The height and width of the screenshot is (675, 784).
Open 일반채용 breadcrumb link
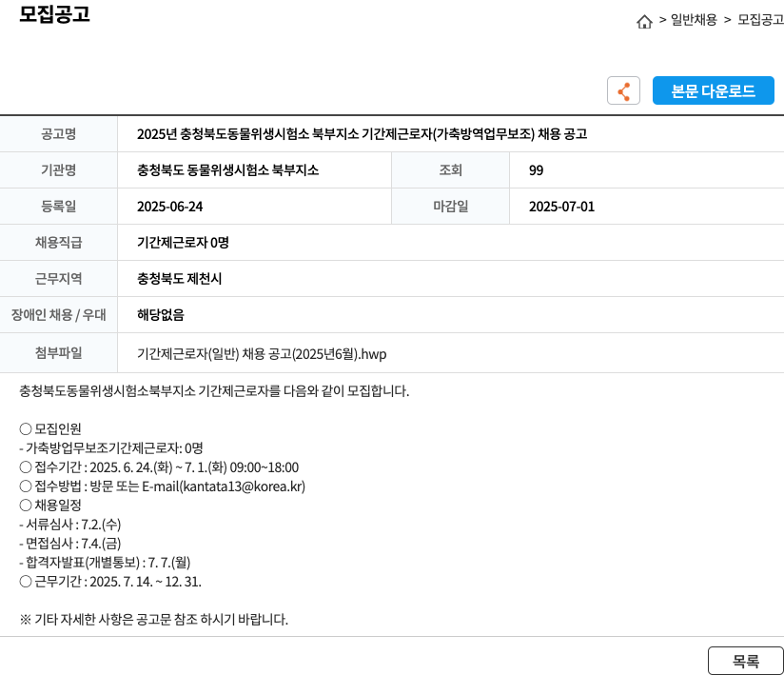click(x=694, y=19)
